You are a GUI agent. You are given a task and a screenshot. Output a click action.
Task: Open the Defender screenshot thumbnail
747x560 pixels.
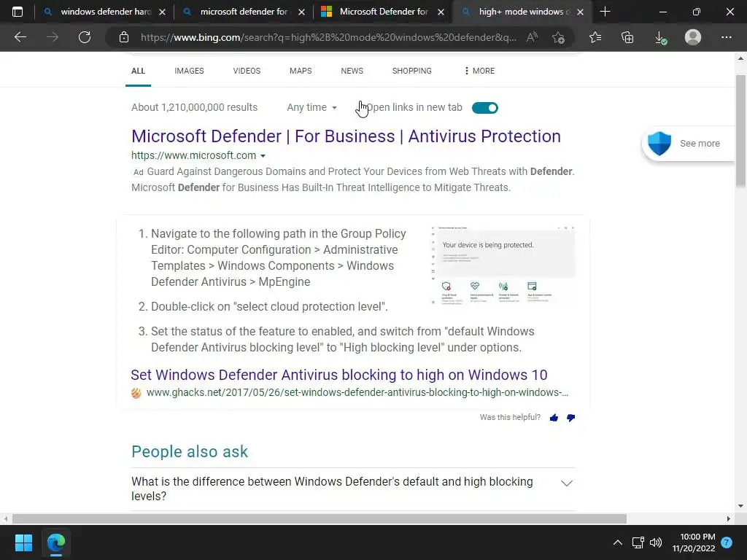[x=503, y=265]
